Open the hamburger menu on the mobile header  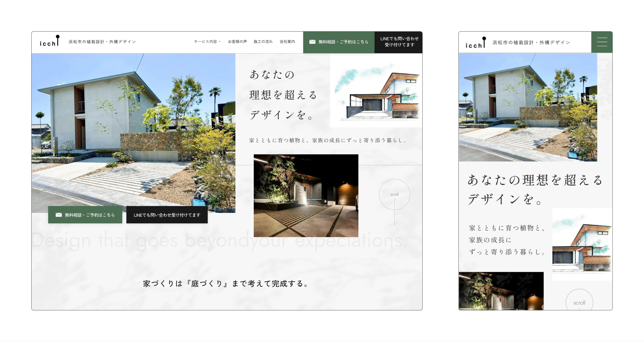(x=602, y=42)
